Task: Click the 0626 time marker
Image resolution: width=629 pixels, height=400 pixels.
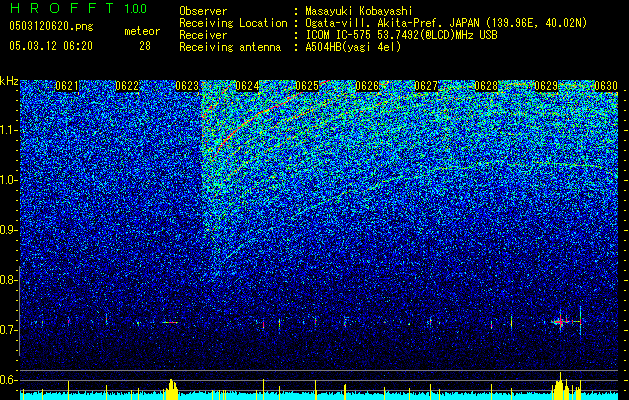Action: [367, 86]
